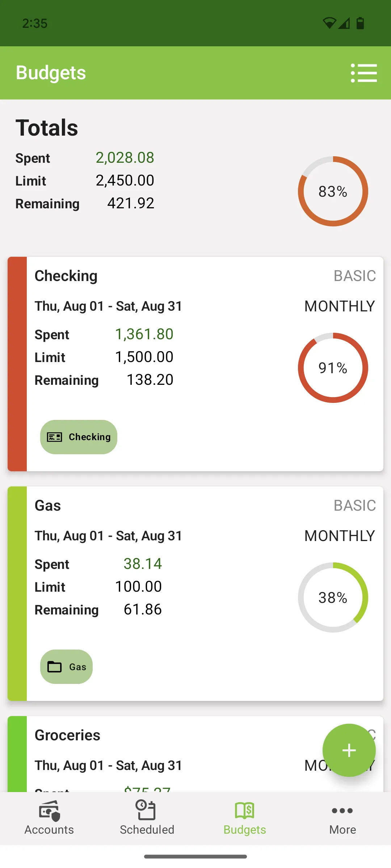
Task: Tap the folder icon in Gas chip
Action: [x=55, y=667]
